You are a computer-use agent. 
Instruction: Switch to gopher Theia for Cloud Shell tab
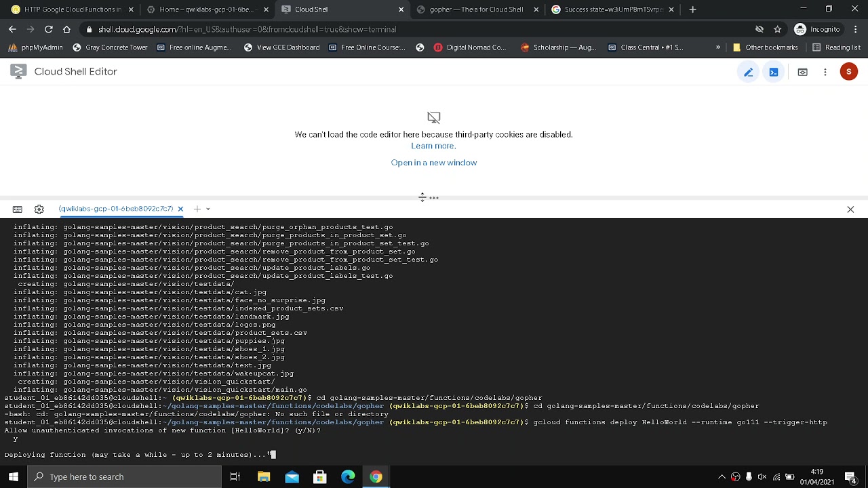pyautogui.click(x=476, y=9)
